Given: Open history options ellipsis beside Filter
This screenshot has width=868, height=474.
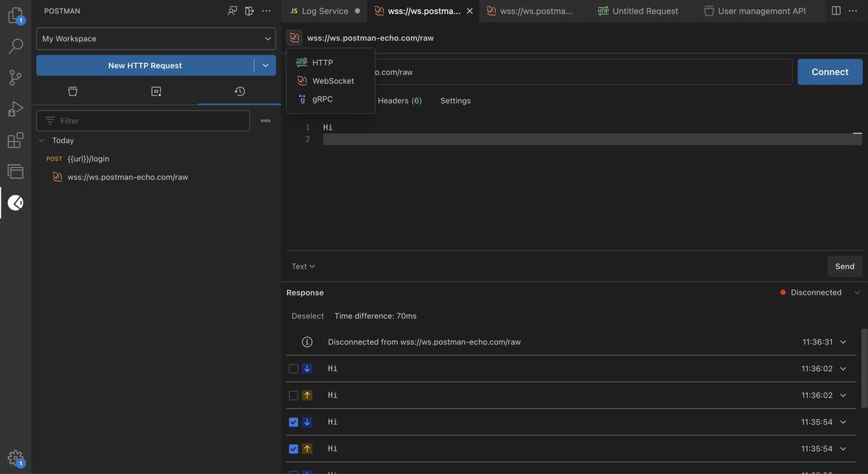Looking at the screenshot, I should (265, 121).
